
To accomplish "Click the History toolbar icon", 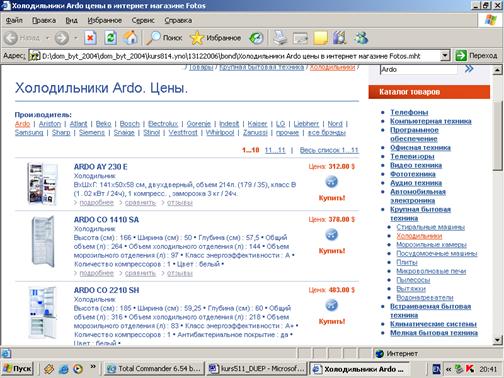I will click(x=256, y=38).
